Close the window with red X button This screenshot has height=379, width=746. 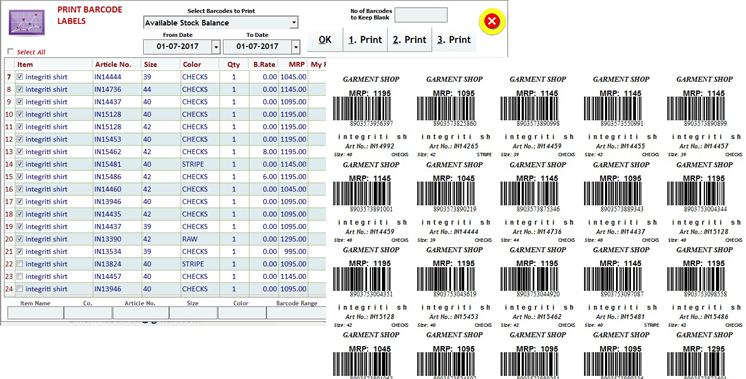coord(492,21)
